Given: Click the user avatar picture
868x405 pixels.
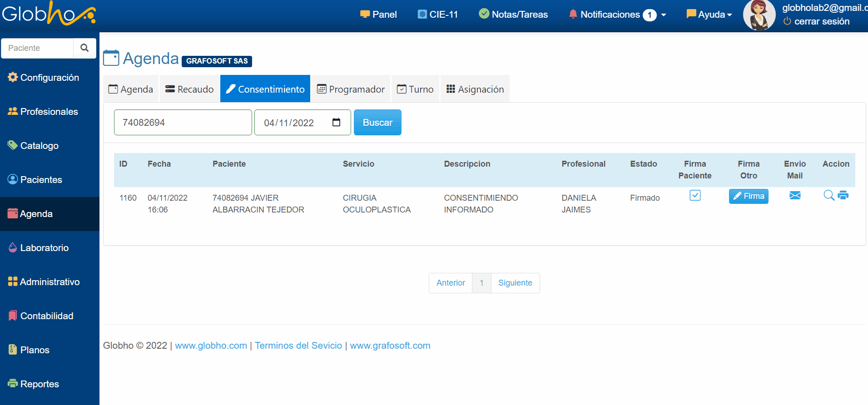Looking at the screenshot, I should pos(759,15).
